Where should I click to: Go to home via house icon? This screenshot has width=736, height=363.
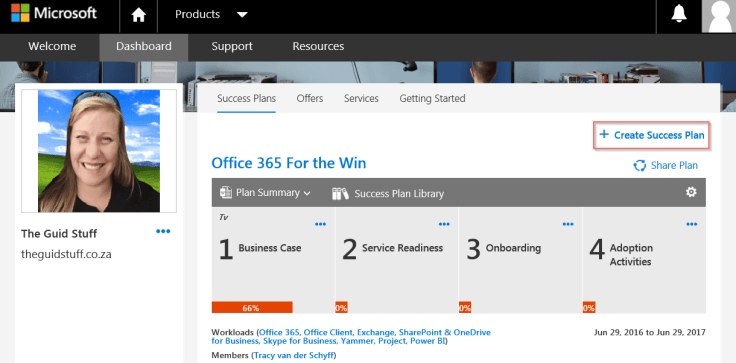pyautogui.click(x=138, y=15)
